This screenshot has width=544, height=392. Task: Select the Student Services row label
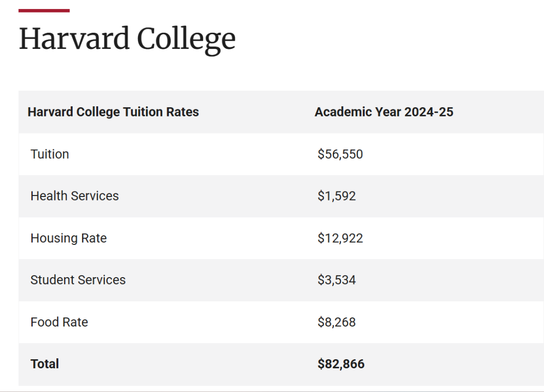pyautogui.click(x=78, y=280)
